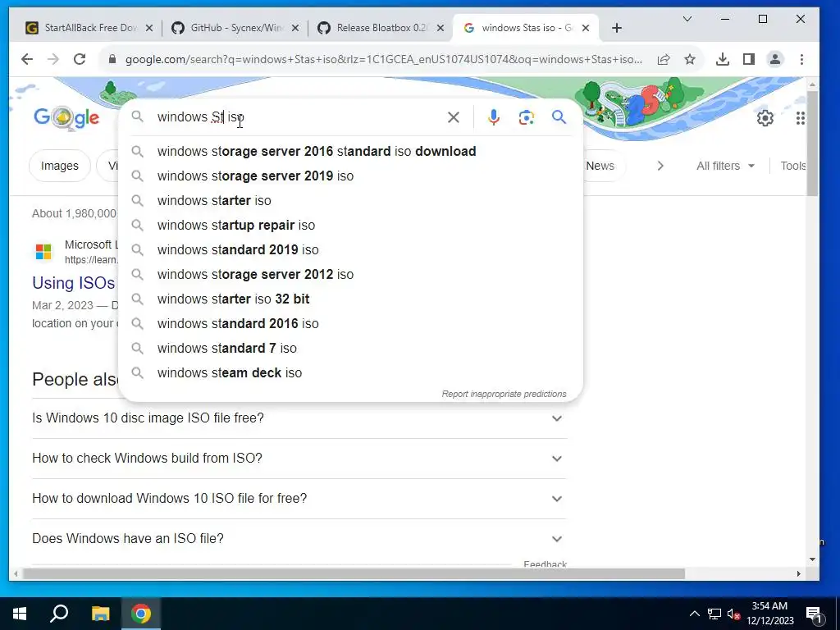Expand 'How to check Windows build from ISO?'
This screenshot has height=630, width=840.
click(x=299, y=459)
